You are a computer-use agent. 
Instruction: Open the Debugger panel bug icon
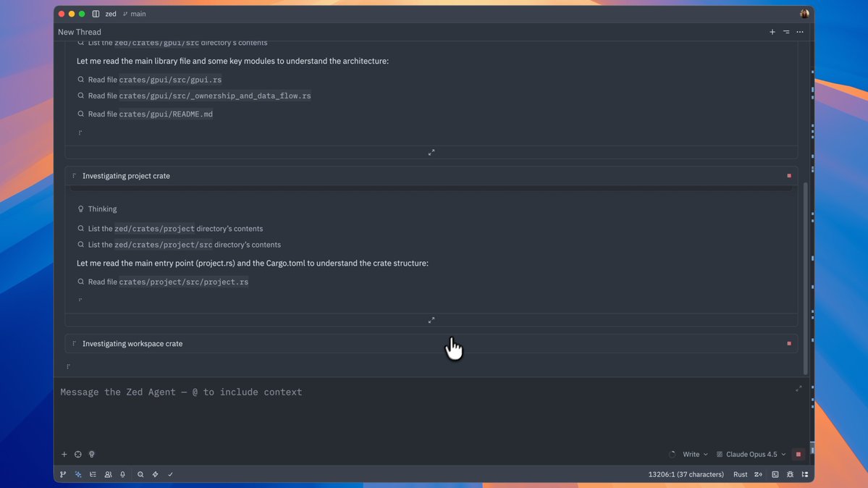(x=790, y=475)
